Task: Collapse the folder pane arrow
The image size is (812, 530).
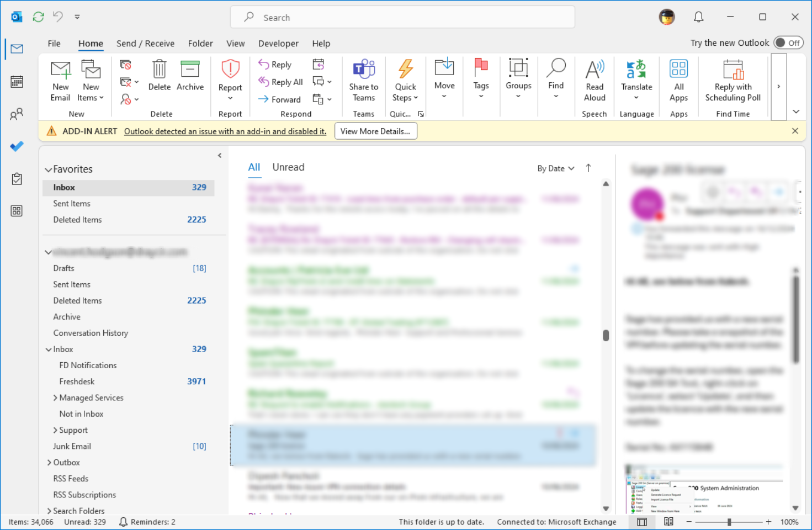Action: [x=220, y=156]
